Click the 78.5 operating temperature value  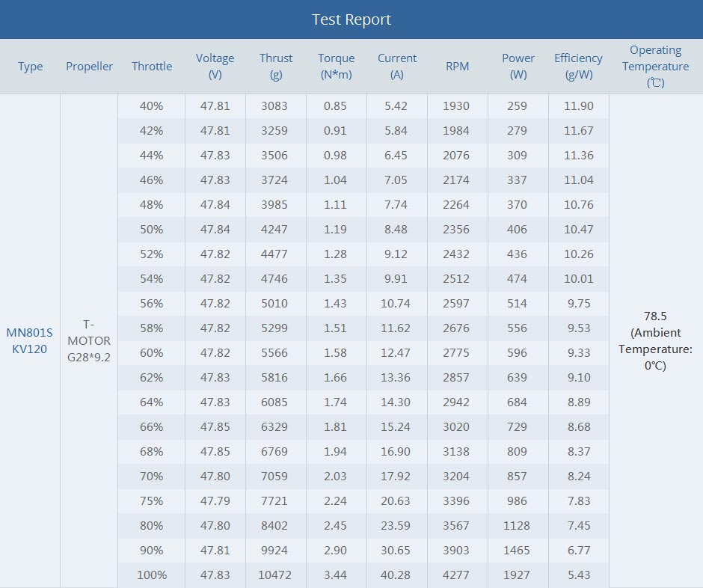click(x=655, y=316)
